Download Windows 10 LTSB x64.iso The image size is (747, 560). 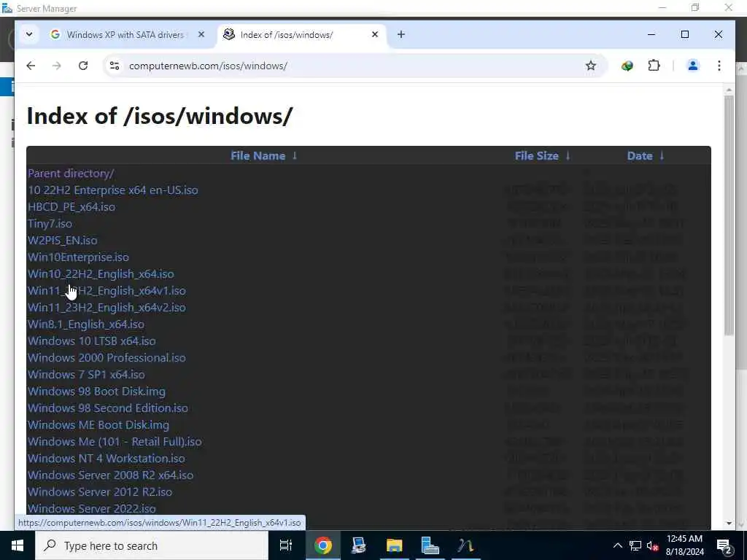91,341
